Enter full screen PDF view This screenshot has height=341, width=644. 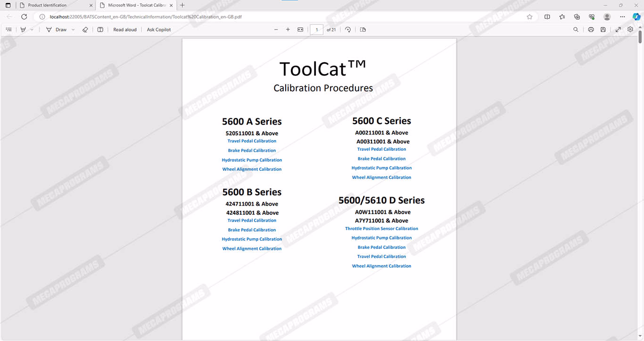[x=618, y=29]
